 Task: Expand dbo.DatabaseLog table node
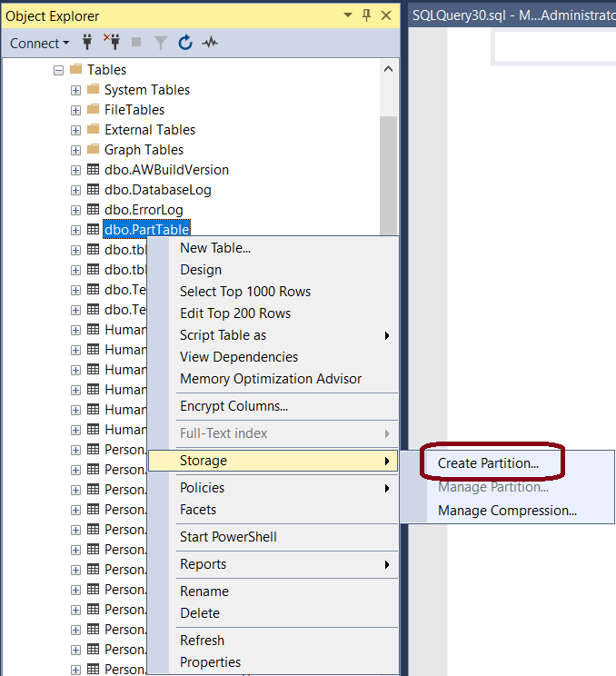[x=76, y=190]
